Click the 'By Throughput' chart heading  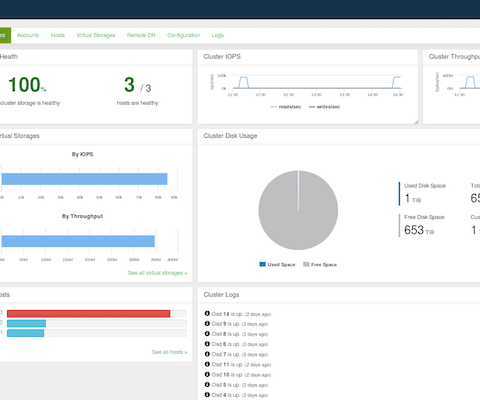pos(82,216)
